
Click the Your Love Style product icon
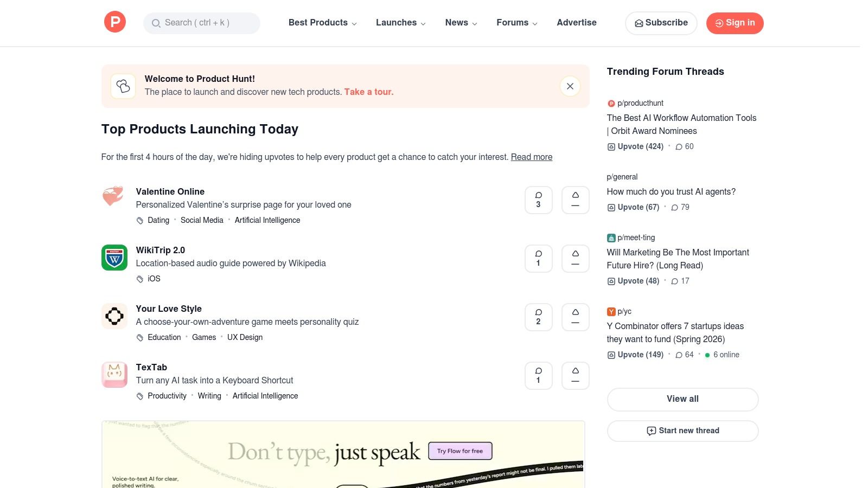click(114, 316)
